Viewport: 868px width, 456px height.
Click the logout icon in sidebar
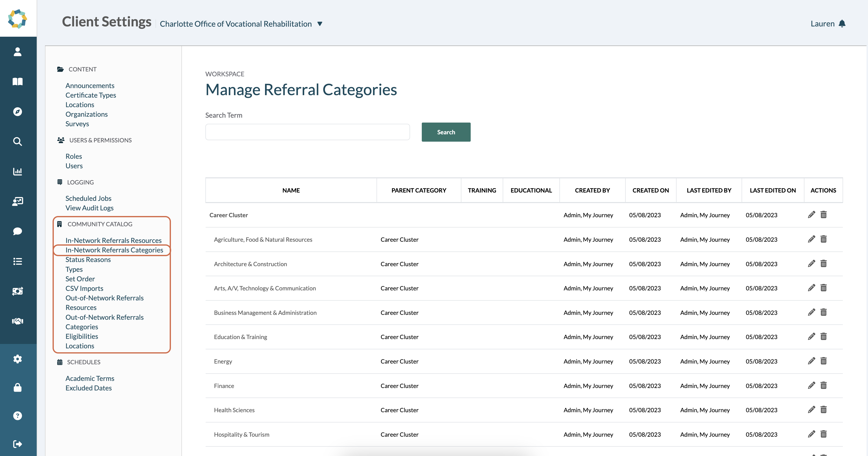pos(18,444)
